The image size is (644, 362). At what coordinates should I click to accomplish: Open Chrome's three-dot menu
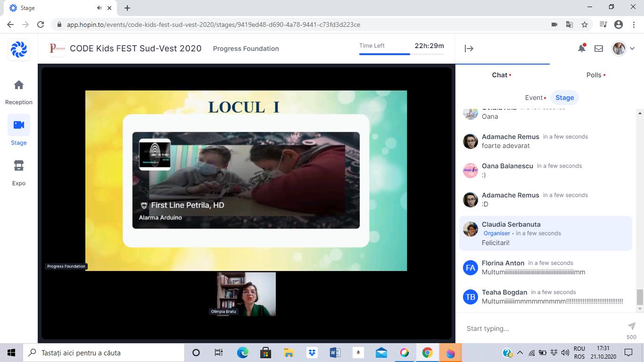click(633, 25)
